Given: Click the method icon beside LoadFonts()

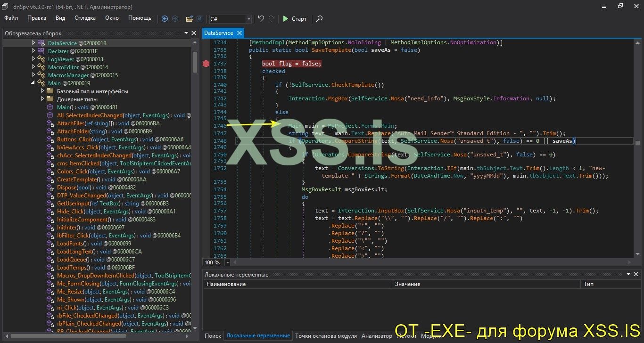Looking at the screenshot, I should (x=50, y=243).
